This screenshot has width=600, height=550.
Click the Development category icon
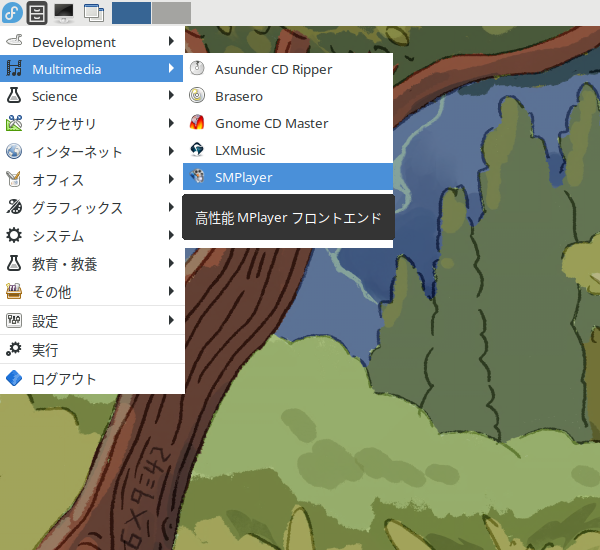click(14, 40)
